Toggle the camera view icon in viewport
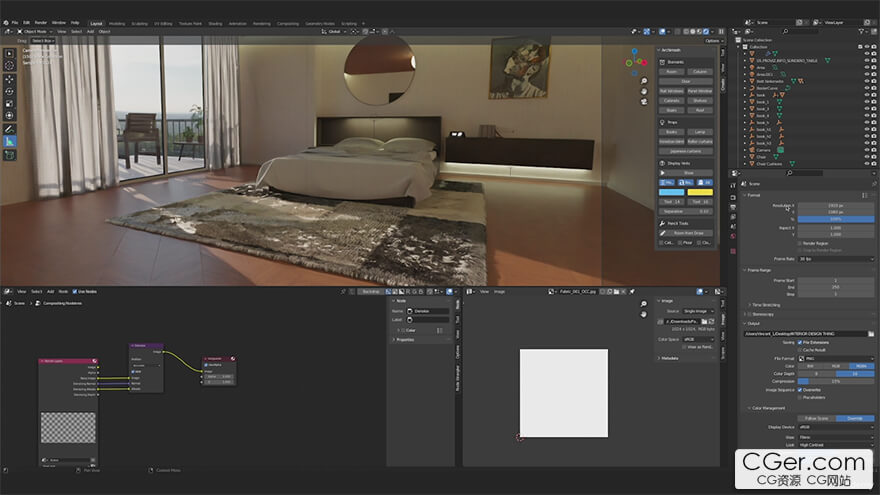880x495 pixels. pos(644,102)
